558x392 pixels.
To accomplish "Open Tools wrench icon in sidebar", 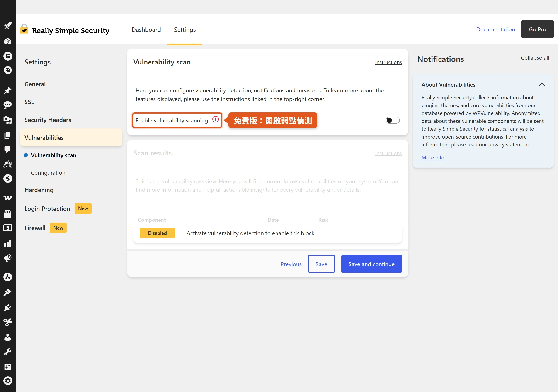I will [x=8, y=352].
